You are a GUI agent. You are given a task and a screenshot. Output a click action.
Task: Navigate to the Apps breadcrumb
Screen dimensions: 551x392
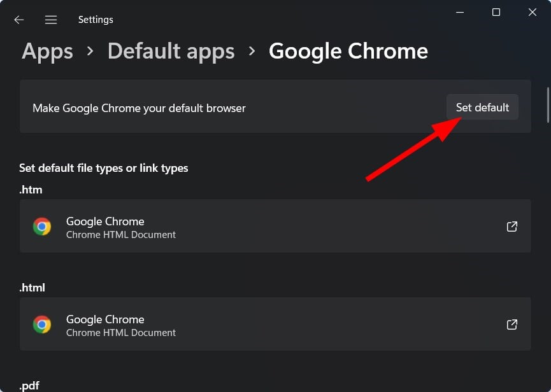click(x=47, y=52)
